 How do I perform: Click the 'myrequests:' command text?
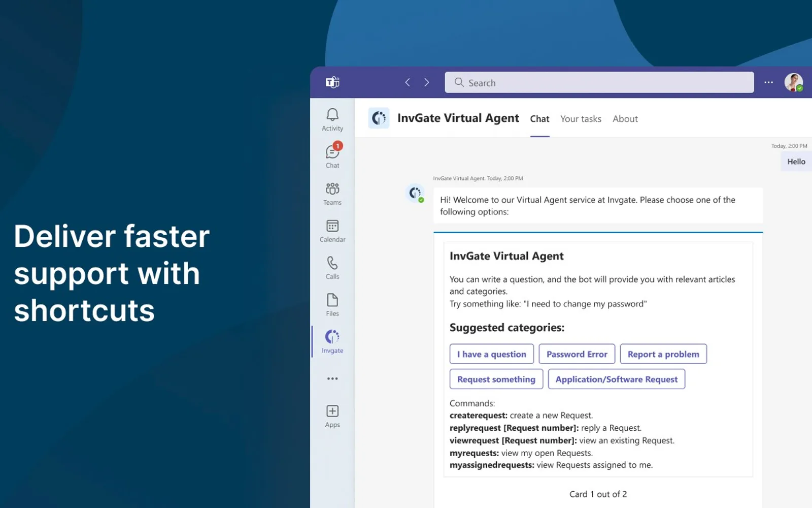(x=474, y=453)
